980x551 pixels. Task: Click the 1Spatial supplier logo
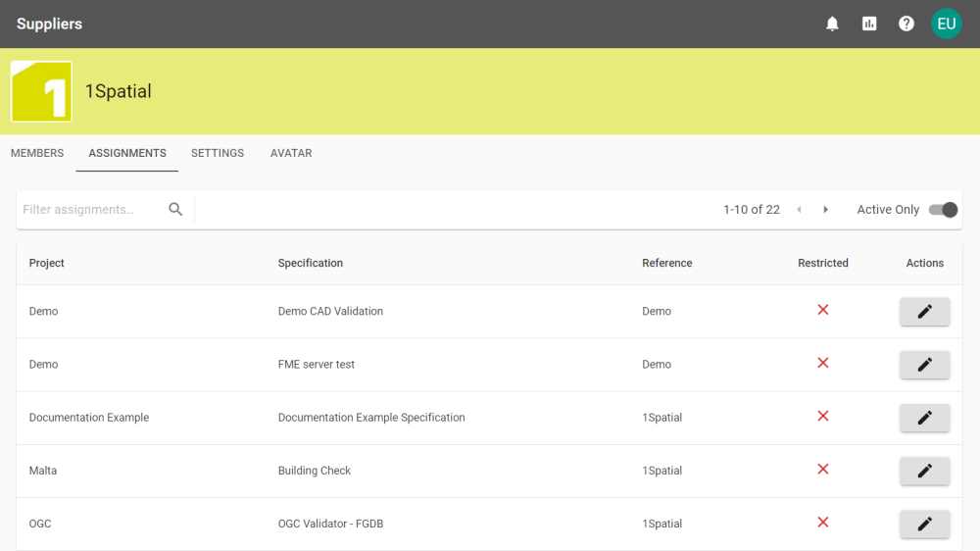41,91
